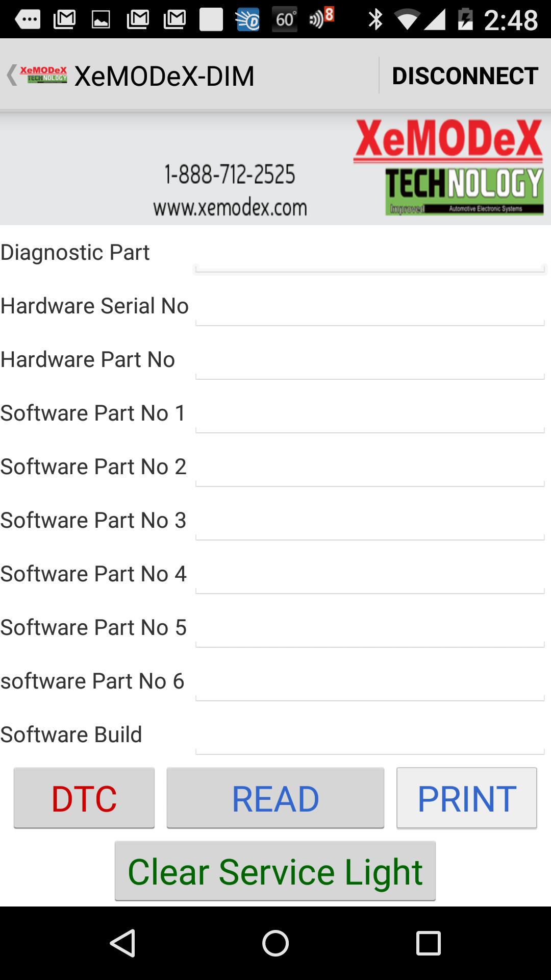Image resolution: width=551 pixels, height=980 pixels.
Task: Tap the Clear Service Light button
Action: click(274, 870)
